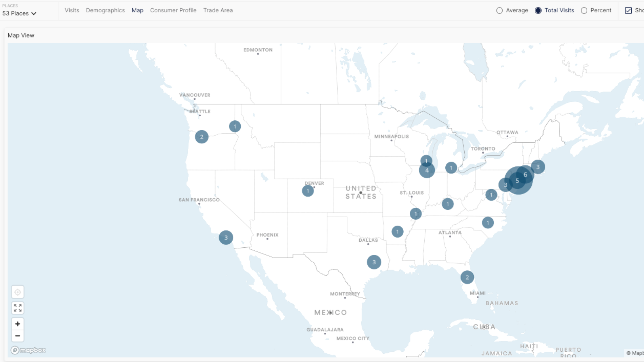The width and height of the screenshot is (644, 362).
Task: Select the Total Visits radio button
Action: point(538,11)
